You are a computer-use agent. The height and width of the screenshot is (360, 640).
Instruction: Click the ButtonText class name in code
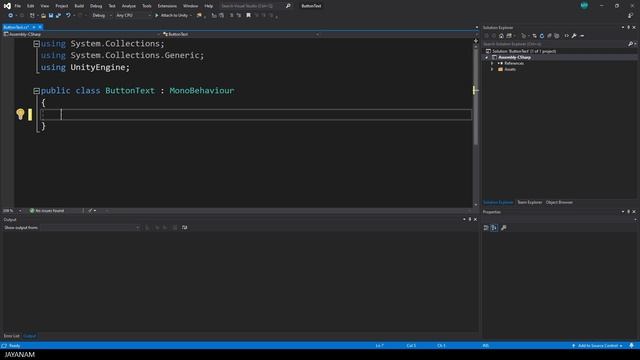130,91
